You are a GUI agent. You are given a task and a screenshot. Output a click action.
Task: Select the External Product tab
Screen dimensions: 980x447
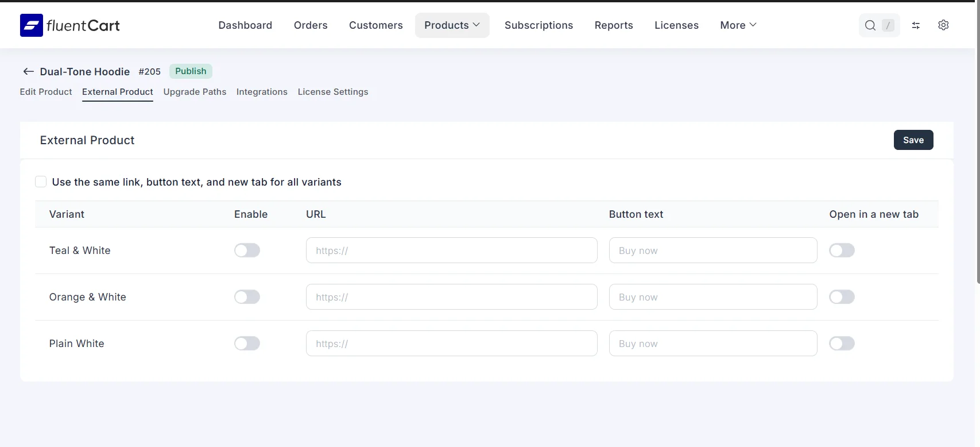118,92
